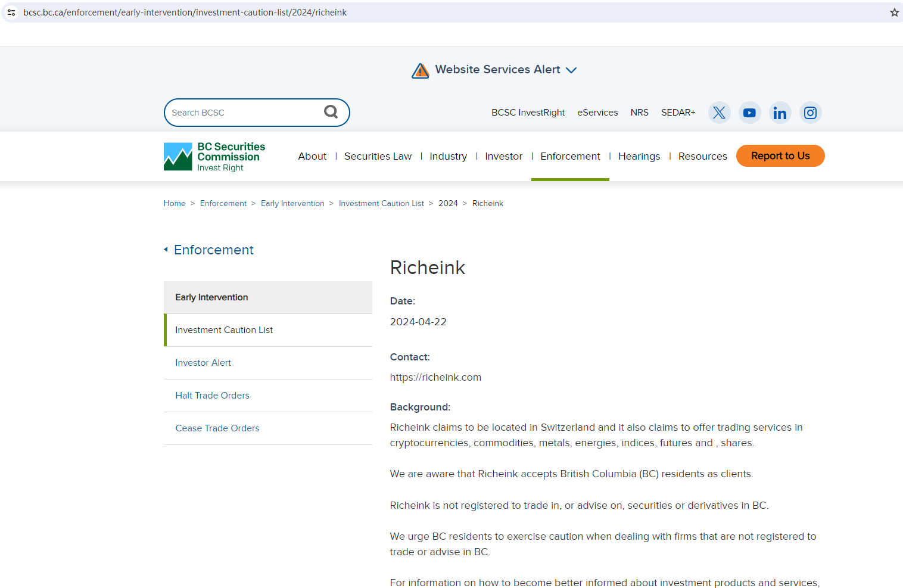Click the orange warning triangle alert icon

tap(421, 71)
